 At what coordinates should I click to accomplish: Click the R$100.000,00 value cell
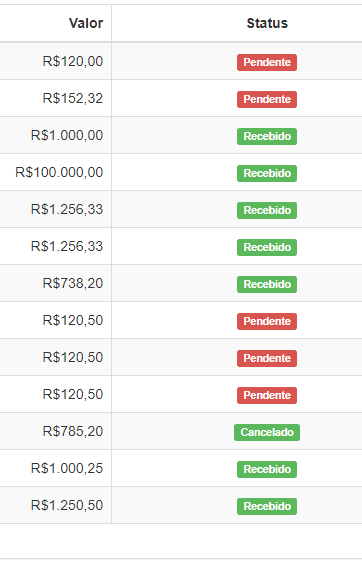55,172
